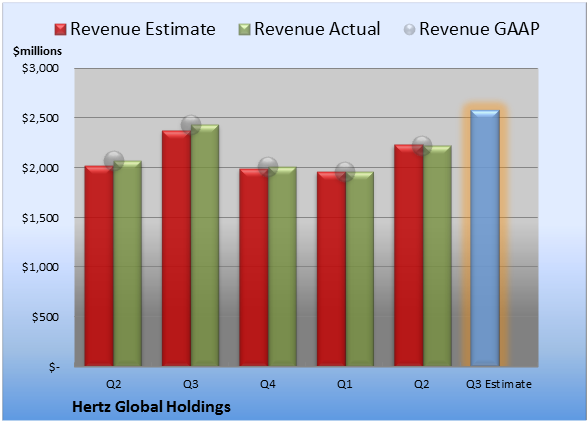Click the '$-' zero axis value

tap(54, 367)
